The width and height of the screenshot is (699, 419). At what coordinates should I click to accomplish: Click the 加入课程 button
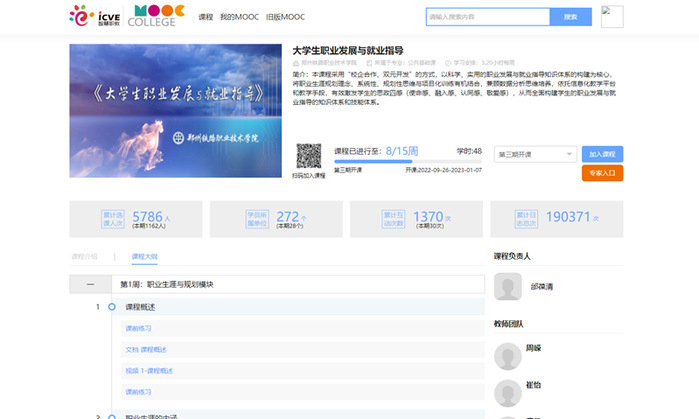[602, 154]
